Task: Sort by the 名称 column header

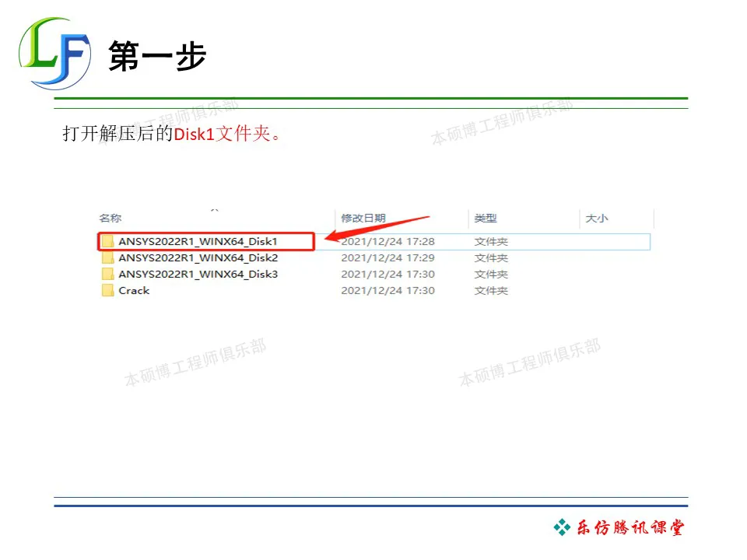Action: [110, 218]
